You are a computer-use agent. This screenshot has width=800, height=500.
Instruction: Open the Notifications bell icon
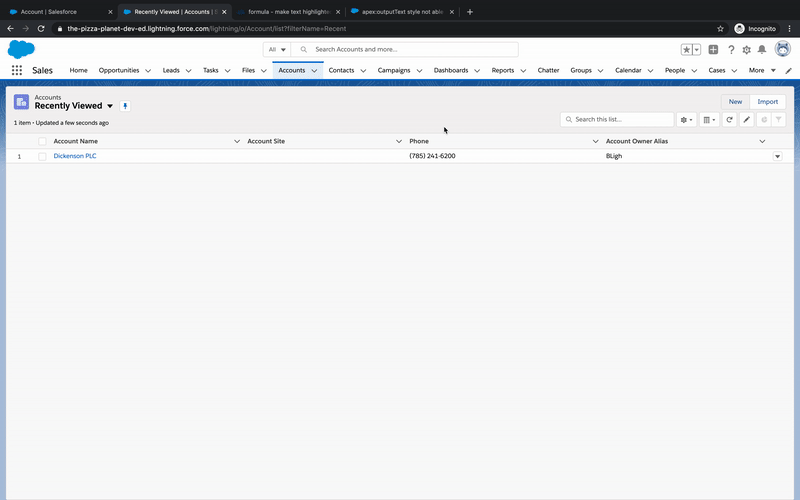click(762, 49)
